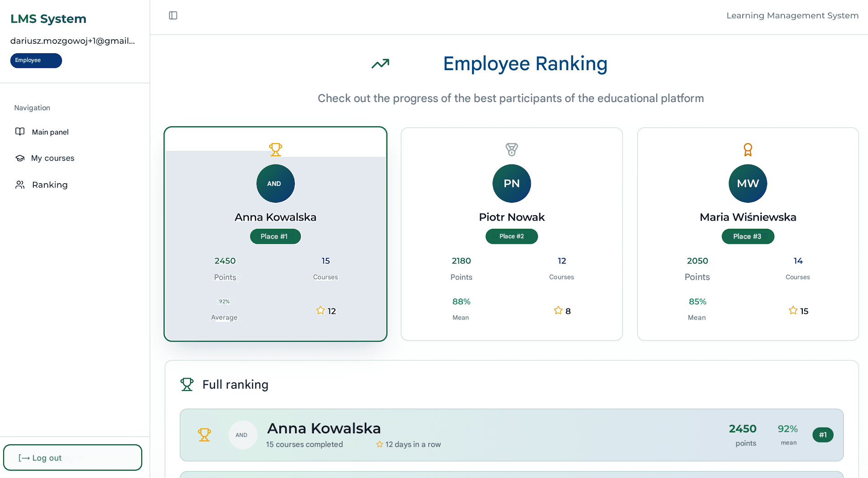This screenshot has height=478, width=868.
Task: Click the MW avatar circle
Action: click(748, 184)
